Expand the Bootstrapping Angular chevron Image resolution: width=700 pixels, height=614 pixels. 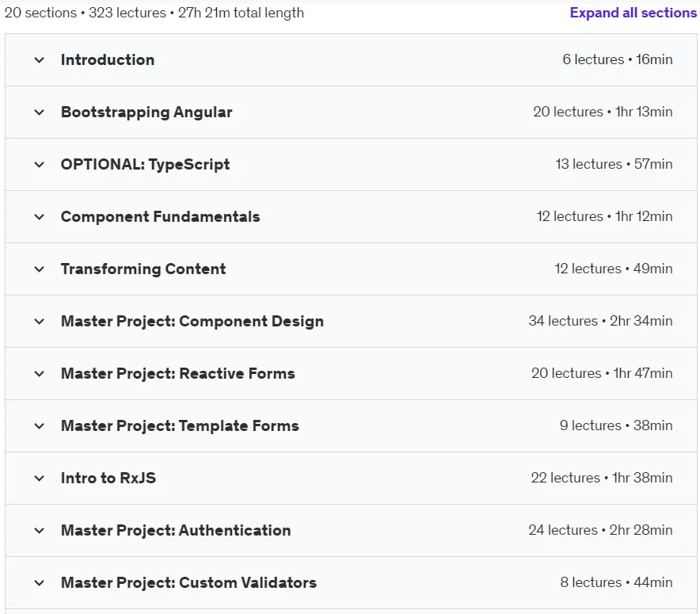(x=40, y=112)
